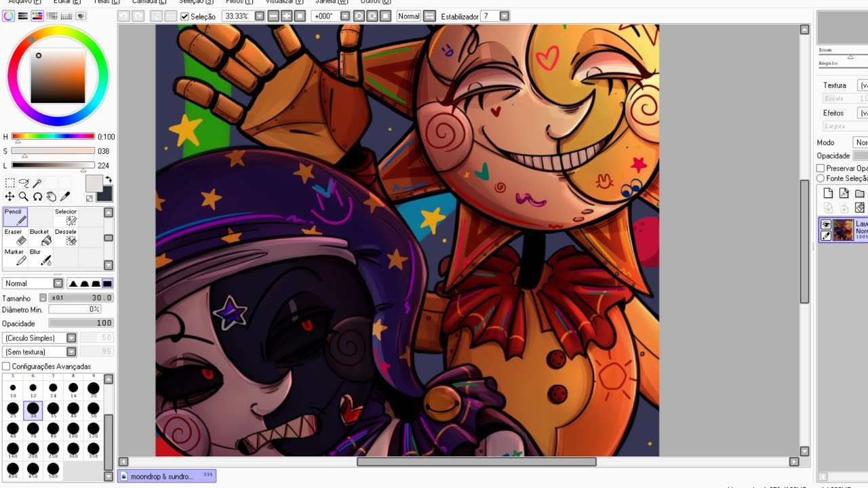The width and height of the screenshot is (868, 488).
Task: Adjust the Opacidade brush slider
Action: 81,323
